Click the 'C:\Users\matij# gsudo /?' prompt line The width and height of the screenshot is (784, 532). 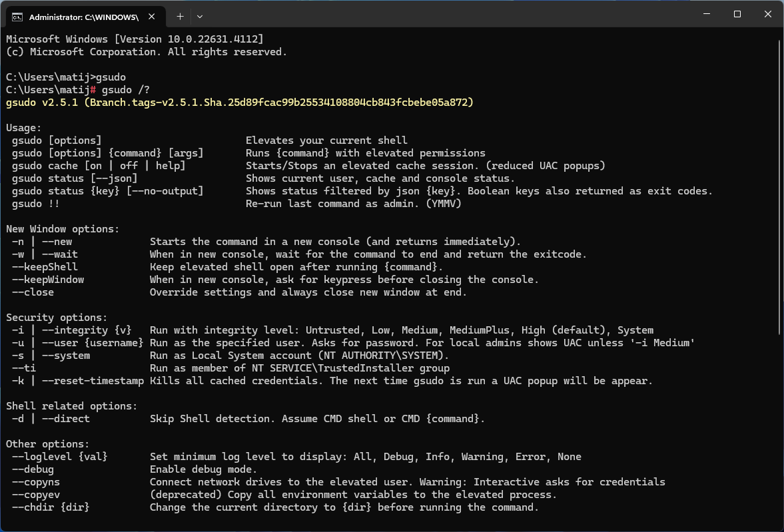pos(77,90)
